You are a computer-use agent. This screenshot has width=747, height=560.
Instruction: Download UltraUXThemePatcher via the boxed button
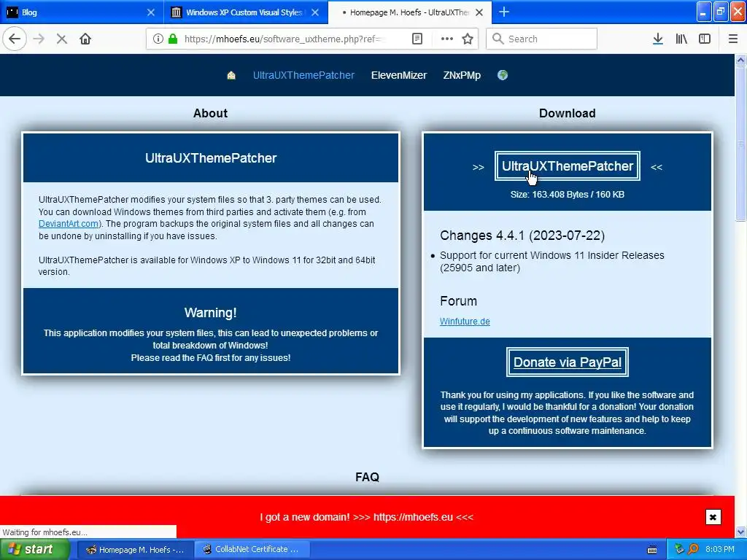[568, 166]
